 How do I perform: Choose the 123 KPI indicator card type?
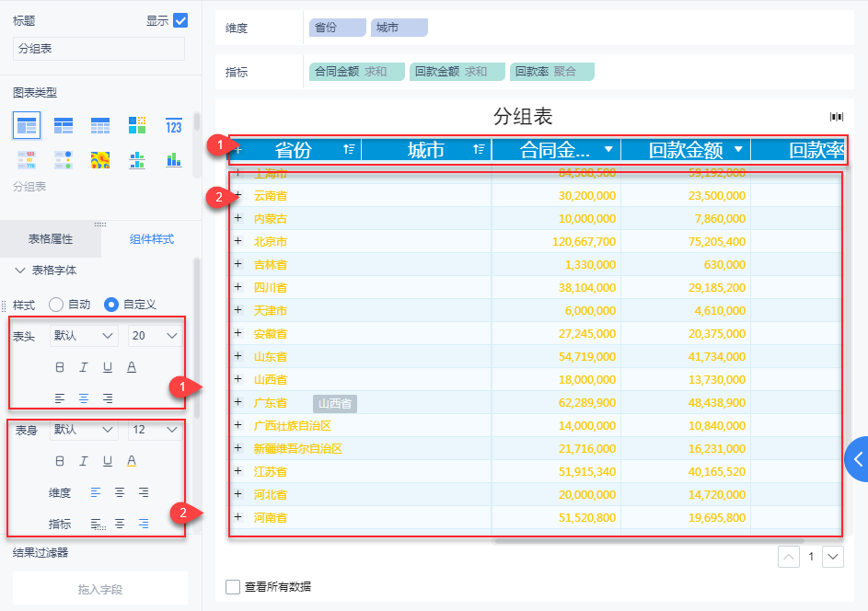[x=174, y=126]
